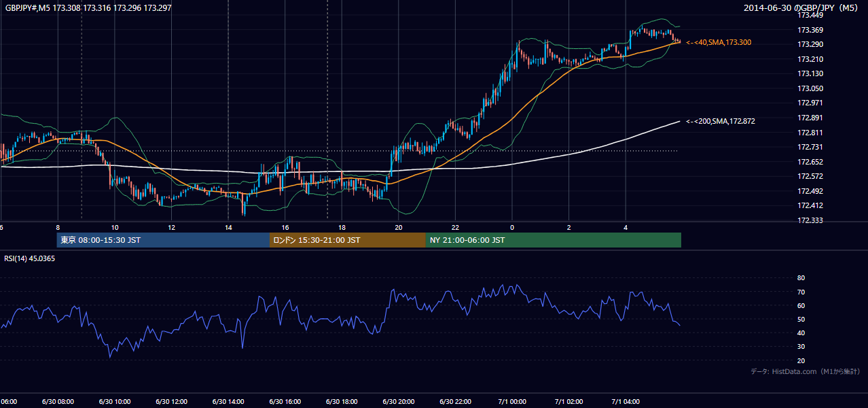This screenshot has height=408, width=868.
Task: Click hour tick 18 under the price chart
Action: click(342, 227)
